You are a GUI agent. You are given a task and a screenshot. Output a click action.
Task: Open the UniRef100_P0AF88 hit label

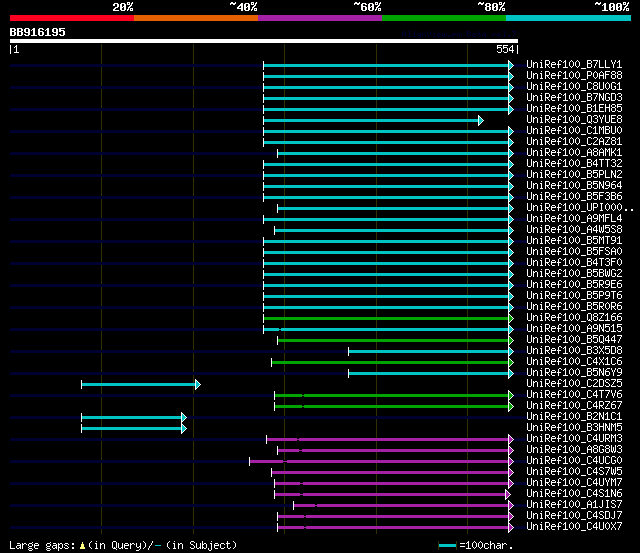pyautogui.click(x=574, y=76)
